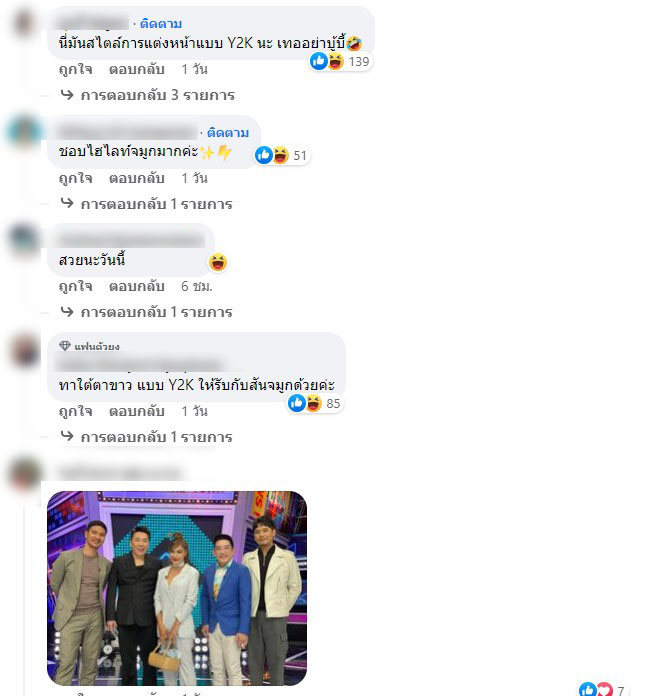Image resolution: width=672 pixels, height=696 pixels.
Task: Click the haha reaction on the สวยนะวันนี้ comment
Action: 218,262
